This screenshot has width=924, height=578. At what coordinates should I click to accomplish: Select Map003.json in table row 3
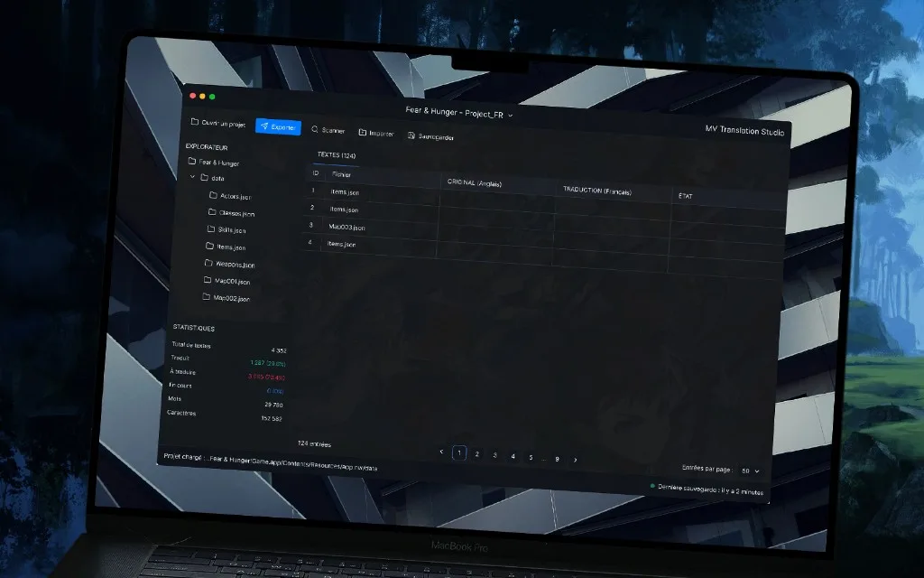346,227
